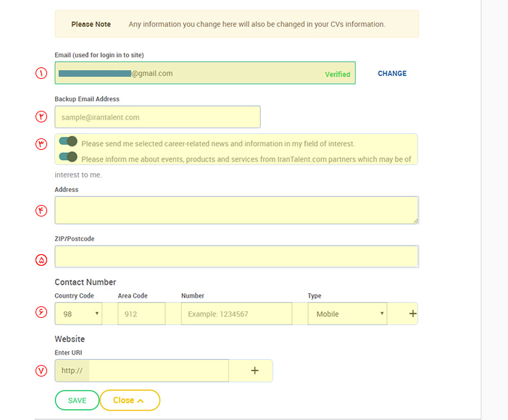Screen dimensions: 508x420
Task: Click the ZIP/Postcode input field
Action: coord(236,257)
